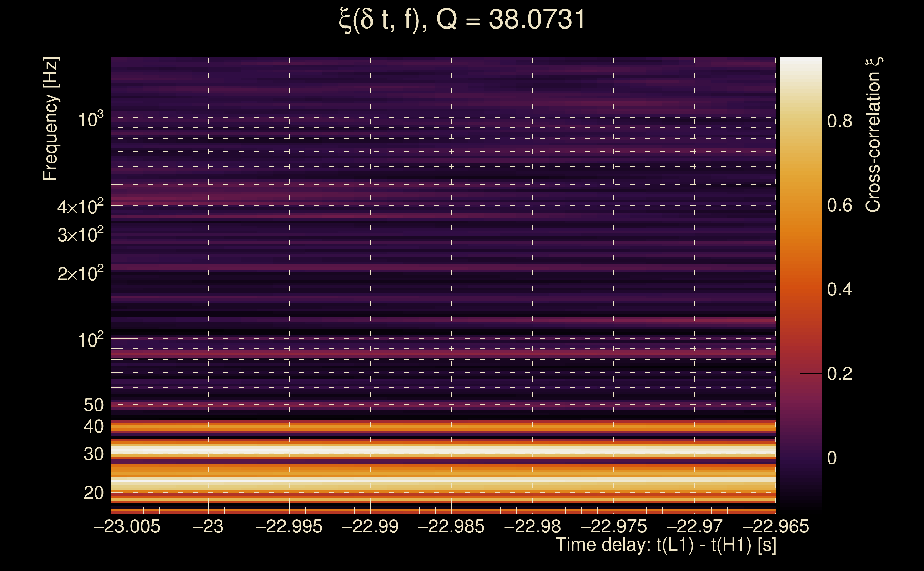Click the -23 x-axis tick label
Screen dimensions: 924x571
pos(208,527)
